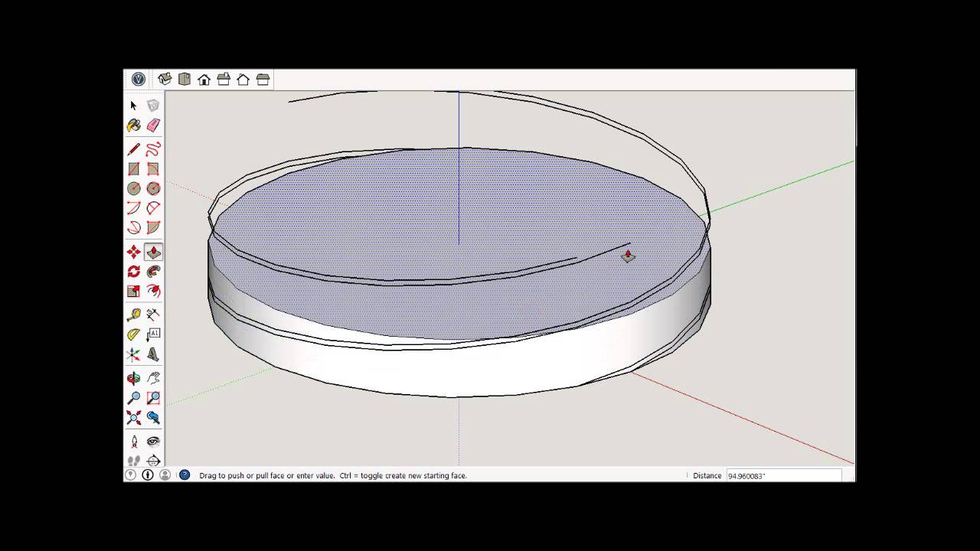Pick the 2 Point Arc tool

pos(153,208)
